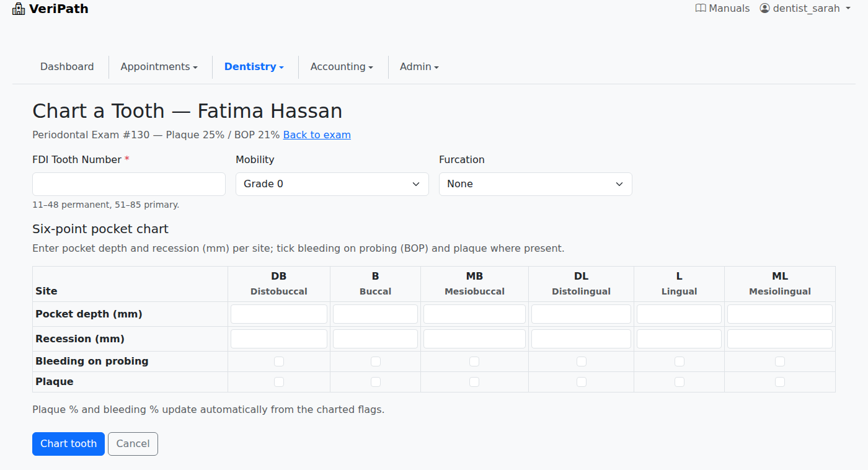Go to the Dashboard tab
This screenshot has width=868, height=470.
[x=67, y=67]
